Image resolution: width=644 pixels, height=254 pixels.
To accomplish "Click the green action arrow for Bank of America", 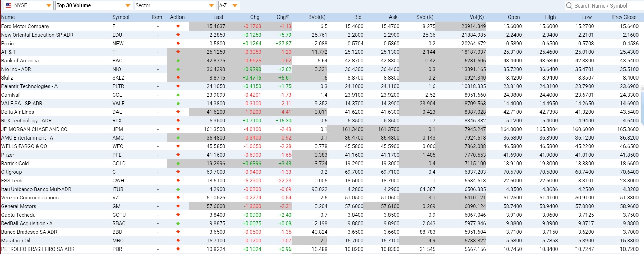I will tap(178, 61).
